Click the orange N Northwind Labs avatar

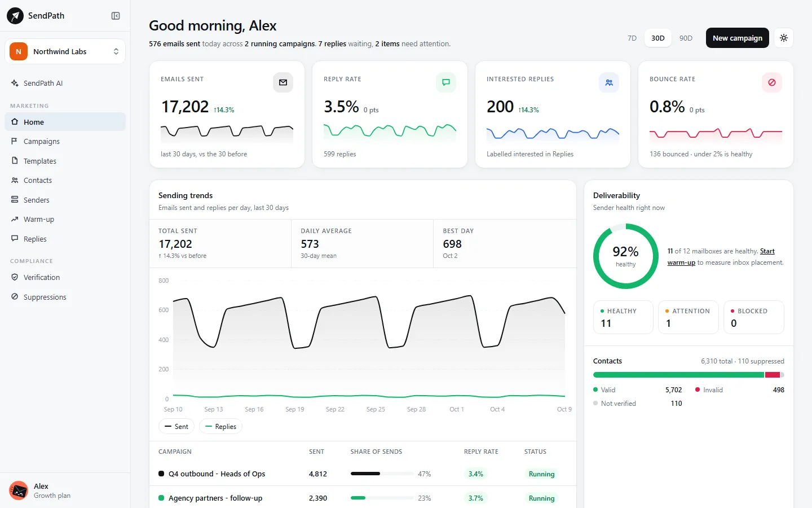19,51
